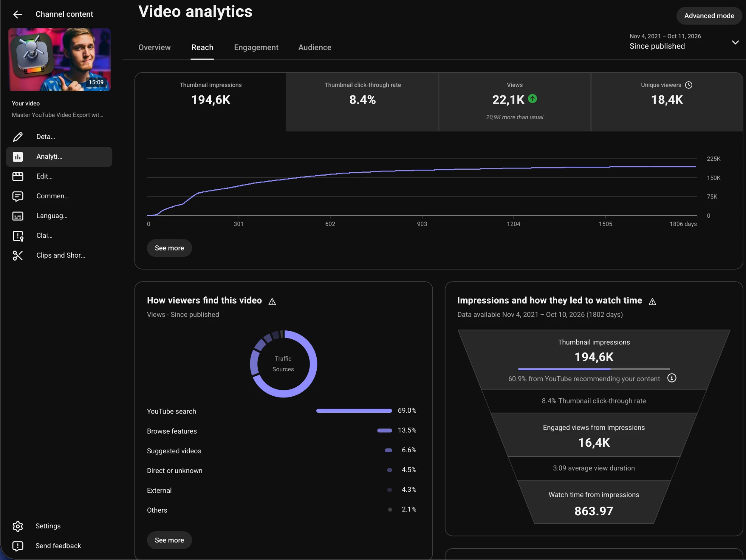Click the Direct or unknown row
746x560 pixels.
[x=282, y=471]
